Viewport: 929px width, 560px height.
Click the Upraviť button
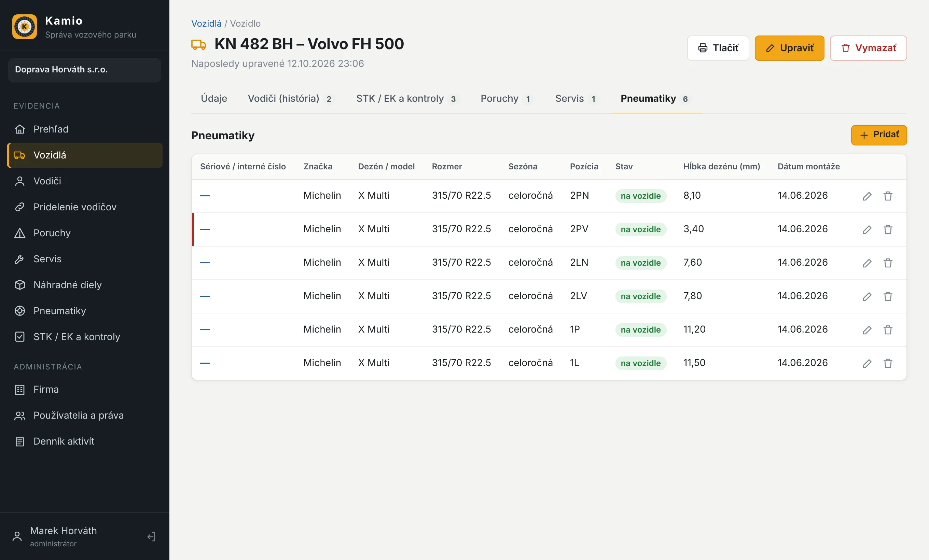click(x=790, y=48)
